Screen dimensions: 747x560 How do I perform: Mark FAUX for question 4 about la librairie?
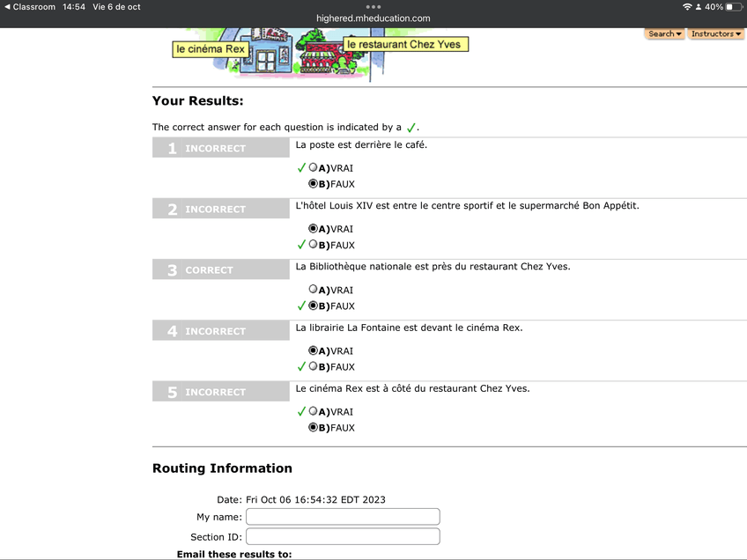[313, 366]
